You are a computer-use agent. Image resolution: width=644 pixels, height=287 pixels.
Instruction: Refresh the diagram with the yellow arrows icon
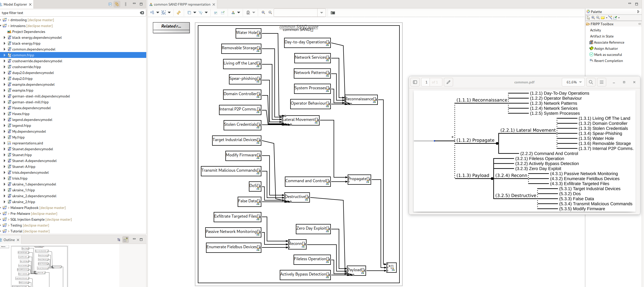179,13
